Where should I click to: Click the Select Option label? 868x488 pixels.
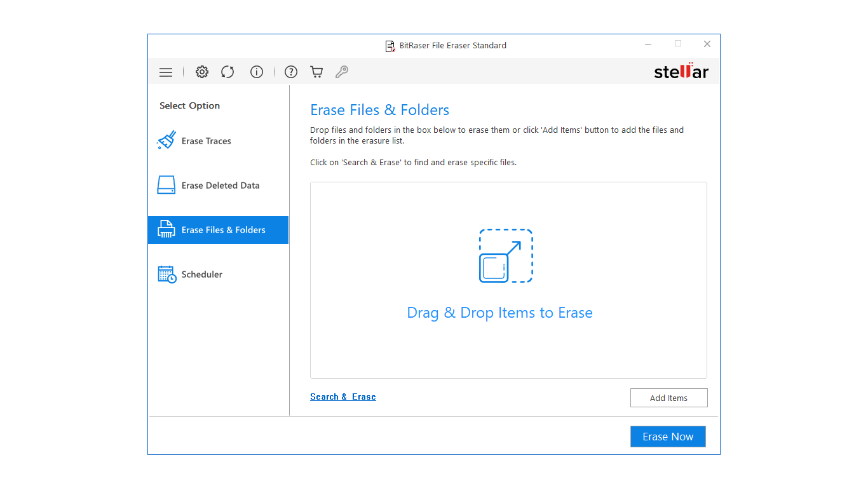(x=189, y=105)
